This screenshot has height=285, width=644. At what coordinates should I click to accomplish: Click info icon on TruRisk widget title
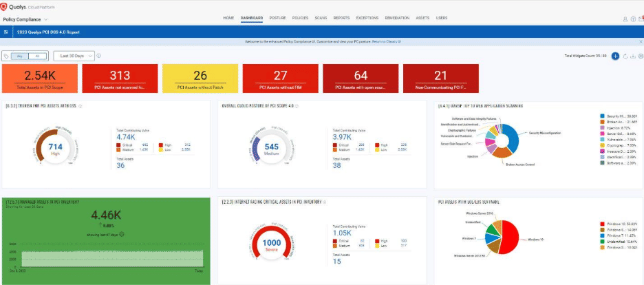click(x=80, y=106)
